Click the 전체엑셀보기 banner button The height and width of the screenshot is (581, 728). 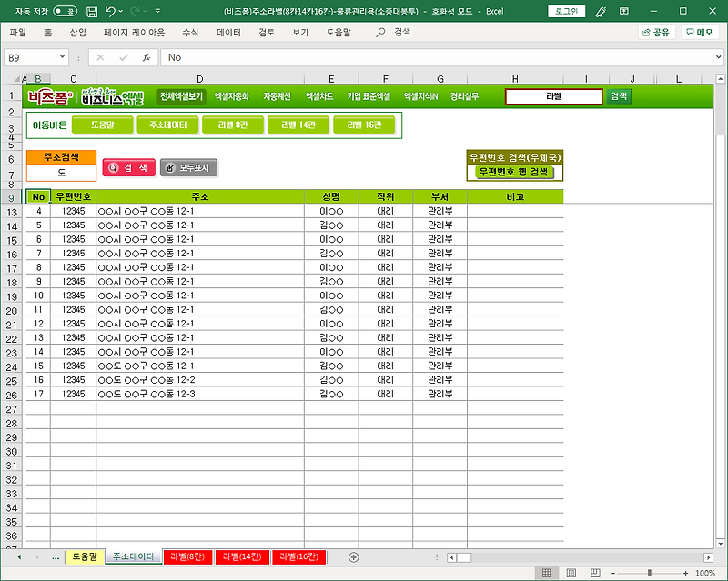181,96
